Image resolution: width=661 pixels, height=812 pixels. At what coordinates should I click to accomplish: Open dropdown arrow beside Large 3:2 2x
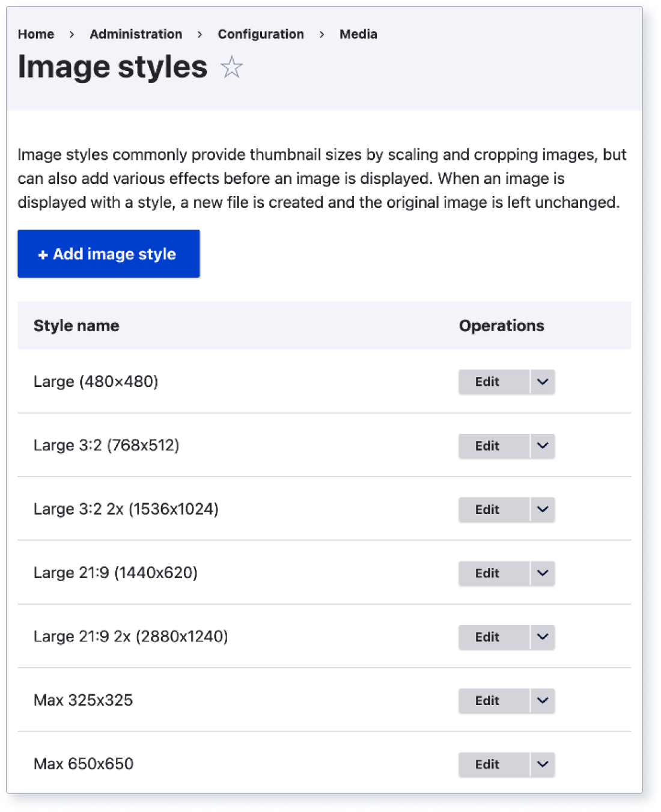pyautogui.click(x=542, y=510)
